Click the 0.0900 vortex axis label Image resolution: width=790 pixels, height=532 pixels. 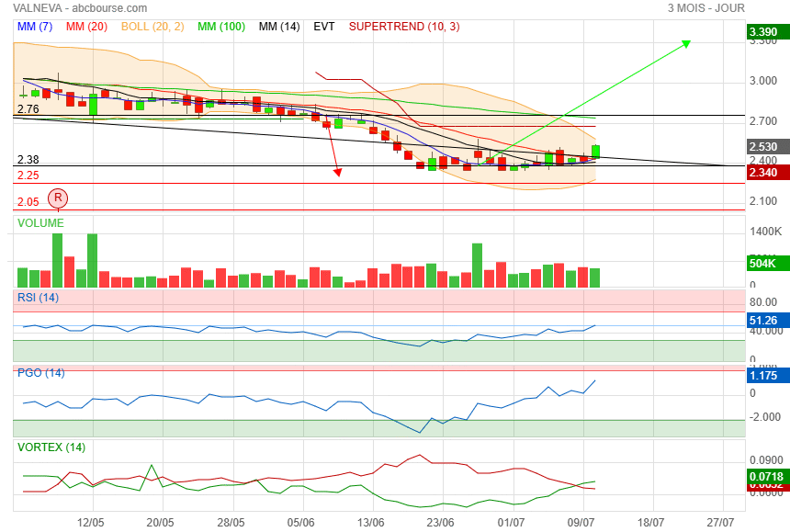click(766, 460)
